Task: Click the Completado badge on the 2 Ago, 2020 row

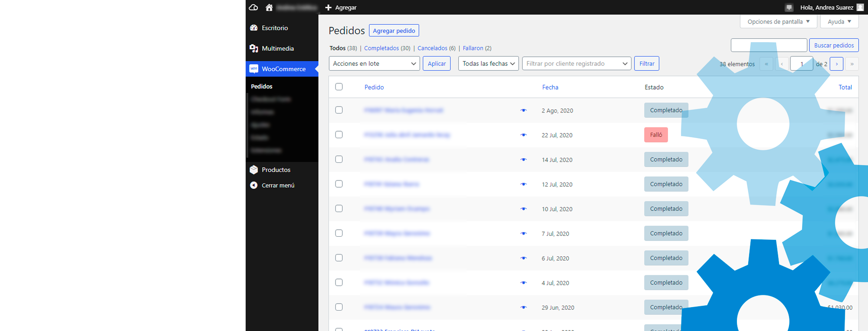Action: pyautogui.click(x=666, y=110)
